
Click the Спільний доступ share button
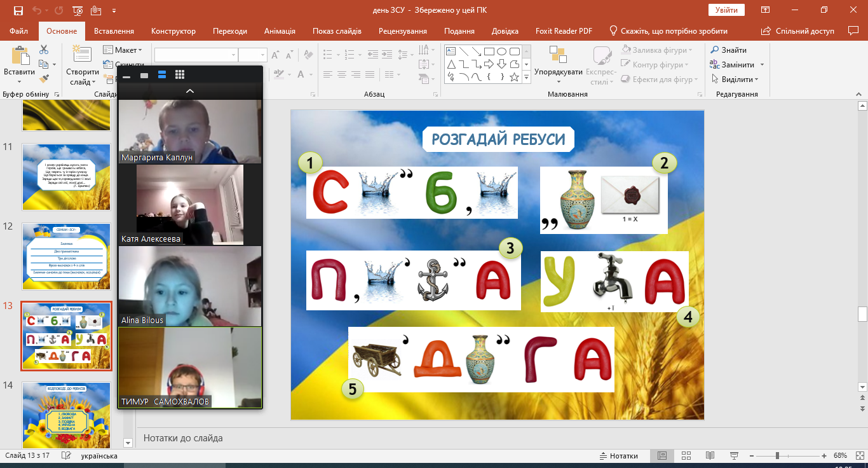point(798,31)
